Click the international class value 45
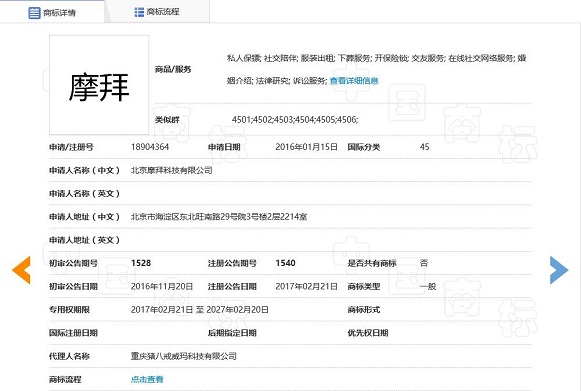This screenshot has height=391, width=581. click(x=425, y=147)
